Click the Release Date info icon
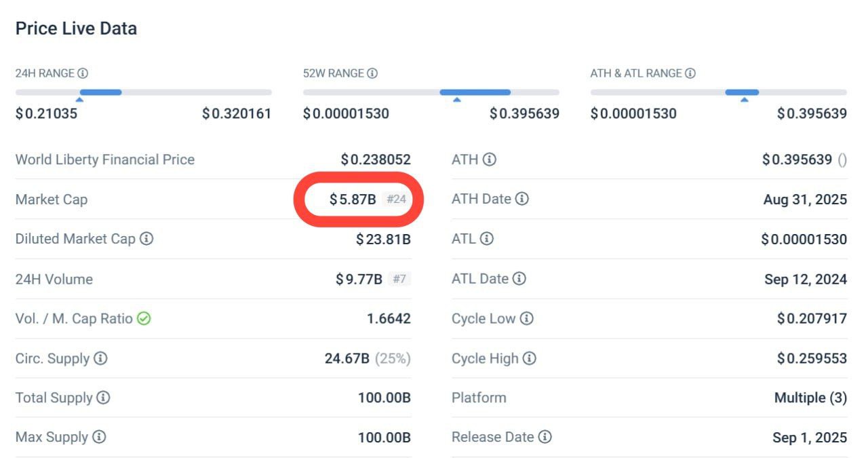Screen dimensions: 868x458 coord(545,437)
